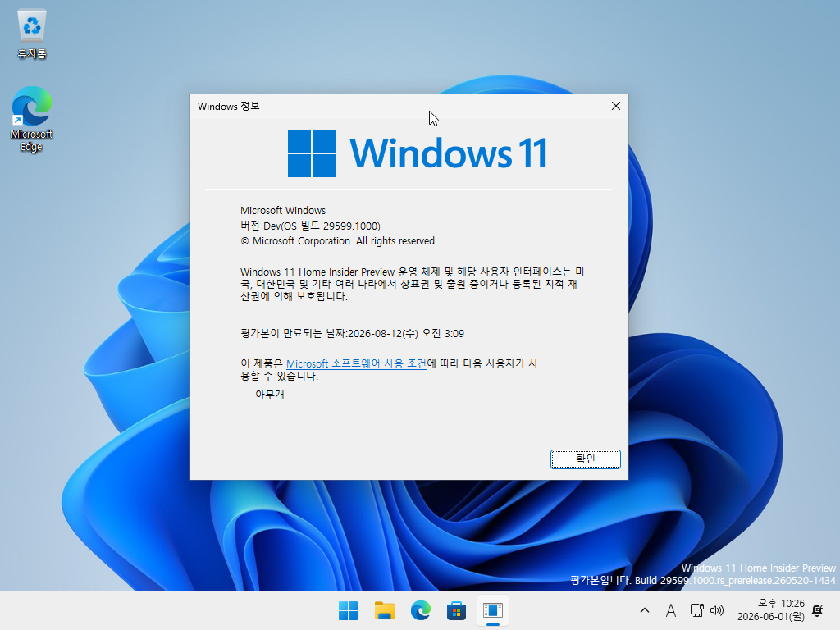Click the Microsoft Windows heading text

[283, 211]
